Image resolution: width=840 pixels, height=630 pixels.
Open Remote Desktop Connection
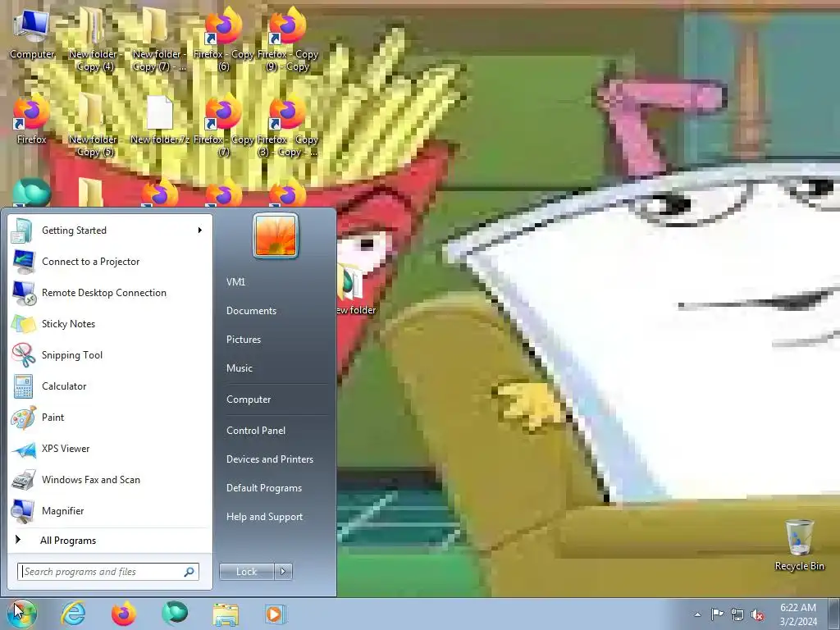coord(110,293)
